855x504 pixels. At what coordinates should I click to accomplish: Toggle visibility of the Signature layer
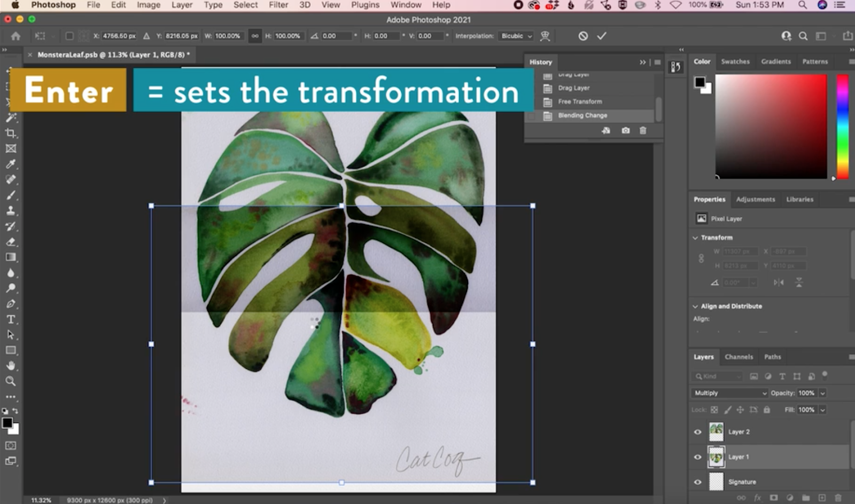tap(697, 482)
